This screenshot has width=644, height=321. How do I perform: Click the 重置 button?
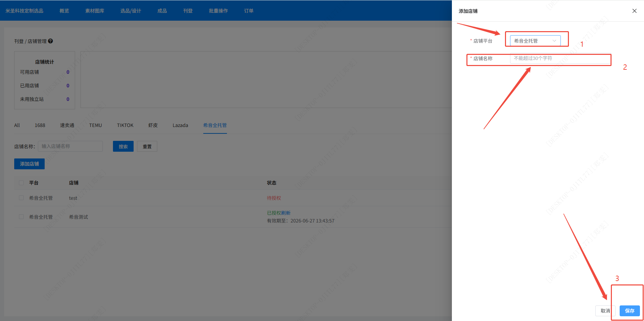[x=147, y=146]
